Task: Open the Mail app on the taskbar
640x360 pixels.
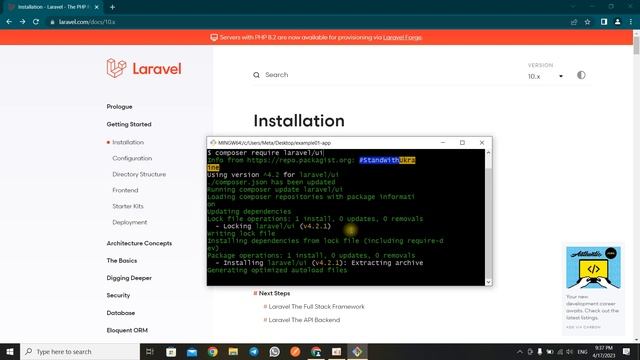Action: click(x=192, y=351)
